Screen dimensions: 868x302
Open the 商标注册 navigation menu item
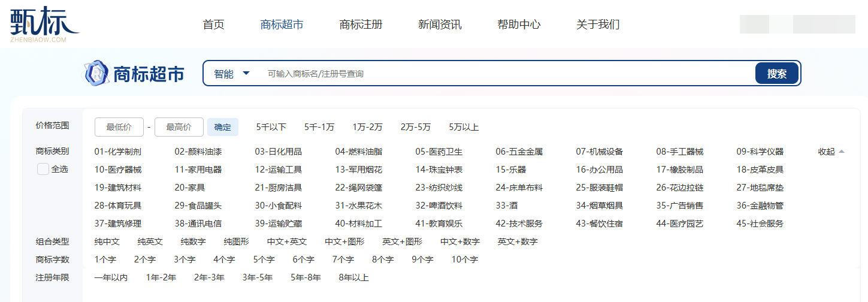[361, 25]
